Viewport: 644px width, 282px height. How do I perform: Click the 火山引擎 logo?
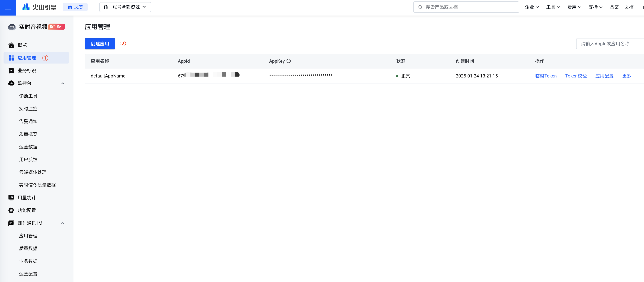click(40, 7)
